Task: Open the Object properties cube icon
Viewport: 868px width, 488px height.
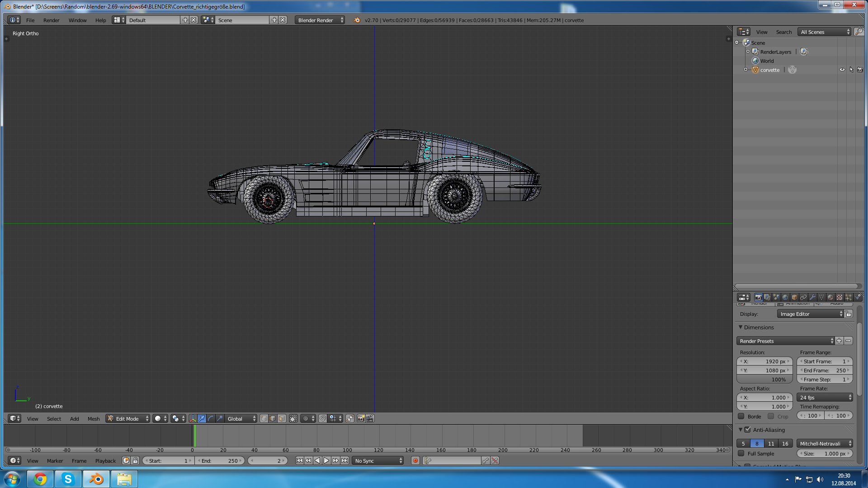Action: coord(794,297)
